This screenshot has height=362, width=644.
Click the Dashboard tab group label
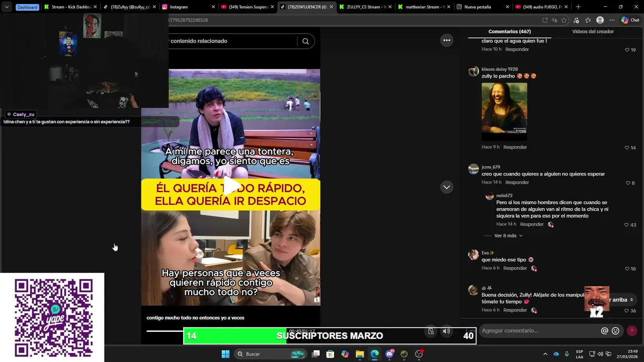[27, 7]
